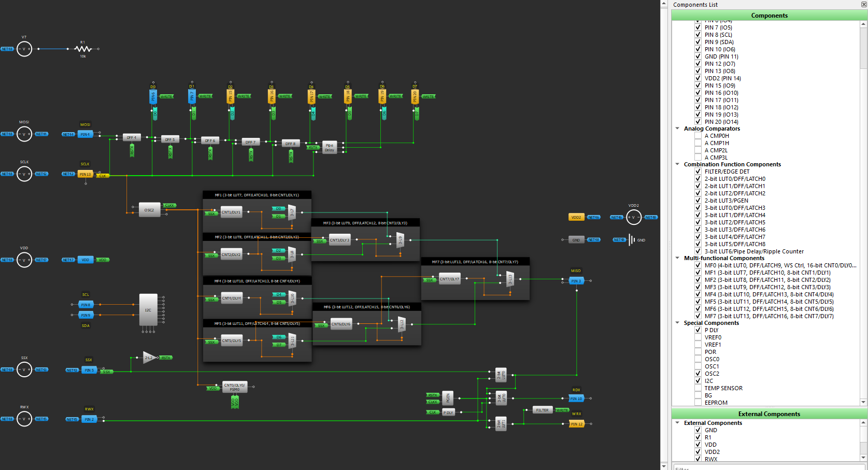The image size is (868, 470).
Task: Select the Pipe Delay block
Action: 330,148
